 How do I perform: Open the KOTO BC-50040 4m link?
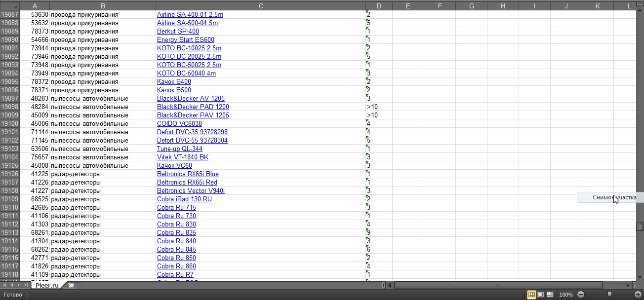[x=186, y=74]
